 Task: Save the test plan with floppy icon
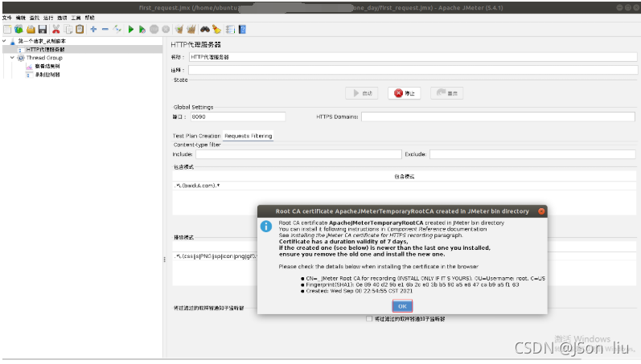[43, 30]
